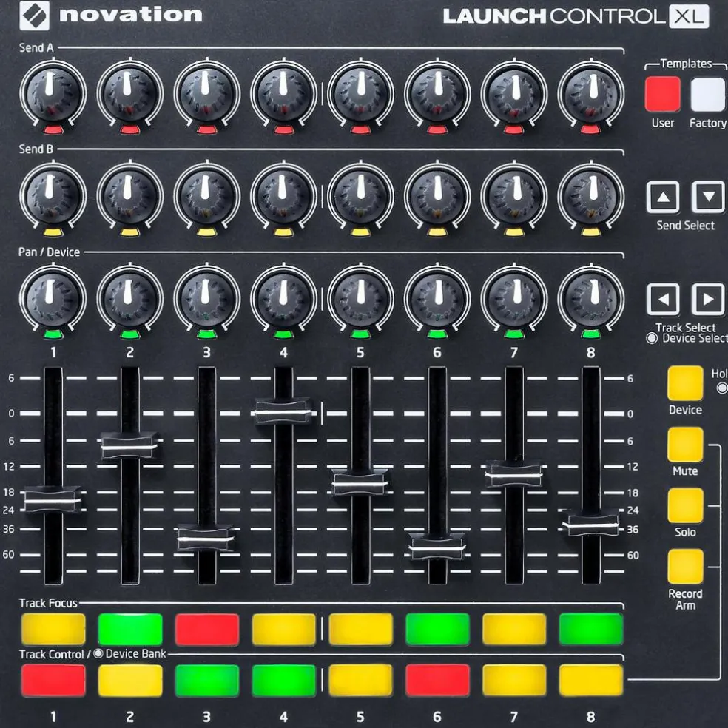Click Send A knob for channel 1
The height and width of the screenshot is (728, 728).
(53, 94)
